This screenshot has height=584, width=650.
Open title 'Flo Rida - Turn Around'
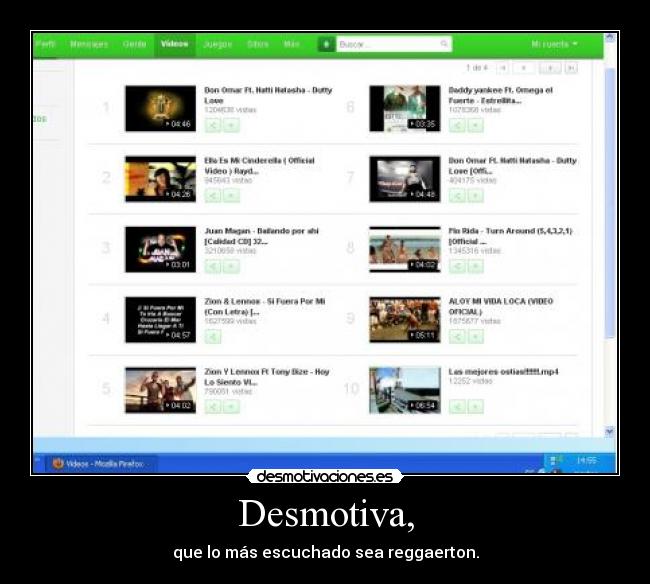tap(510, 236)
